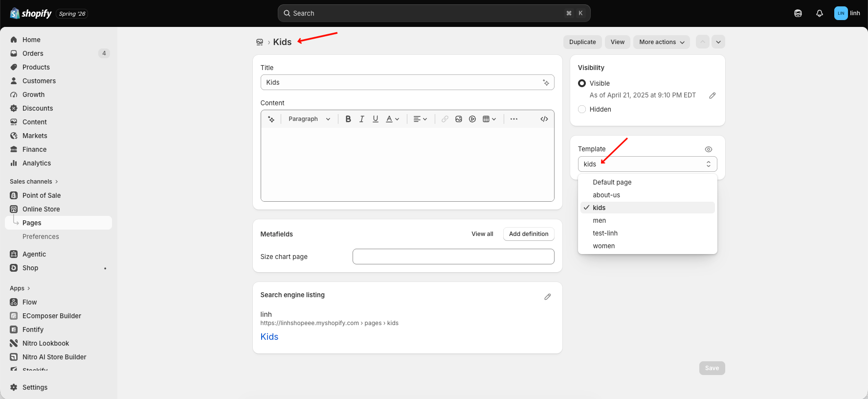
Task: Open the sidekick assistant icon in top bar
Action: click(798, 13)
